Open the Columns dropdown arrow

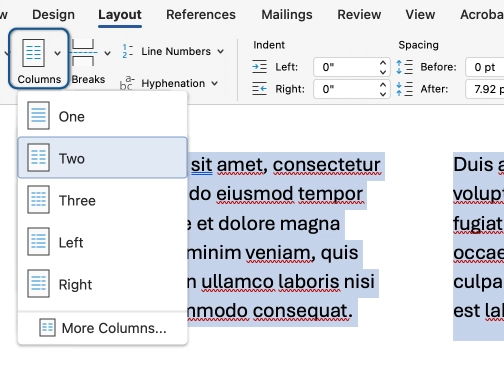coord(58,53)
